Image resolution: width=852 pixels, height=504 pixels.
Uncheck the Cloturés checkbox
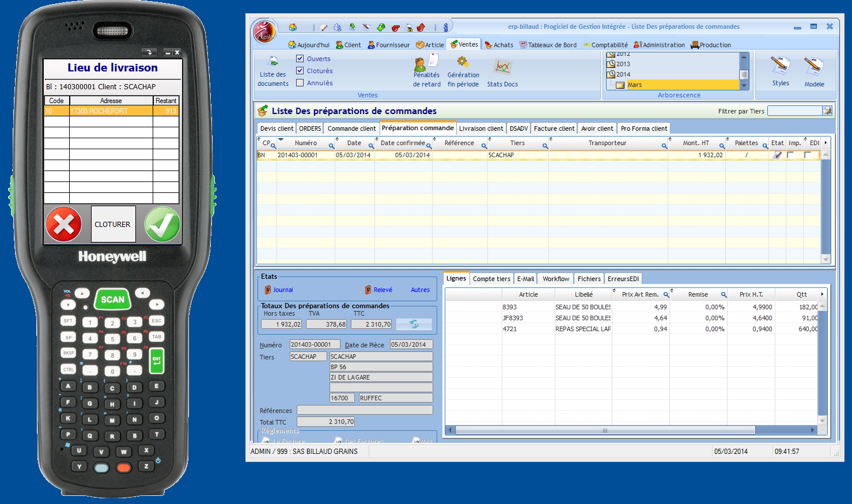pos(300,70)
